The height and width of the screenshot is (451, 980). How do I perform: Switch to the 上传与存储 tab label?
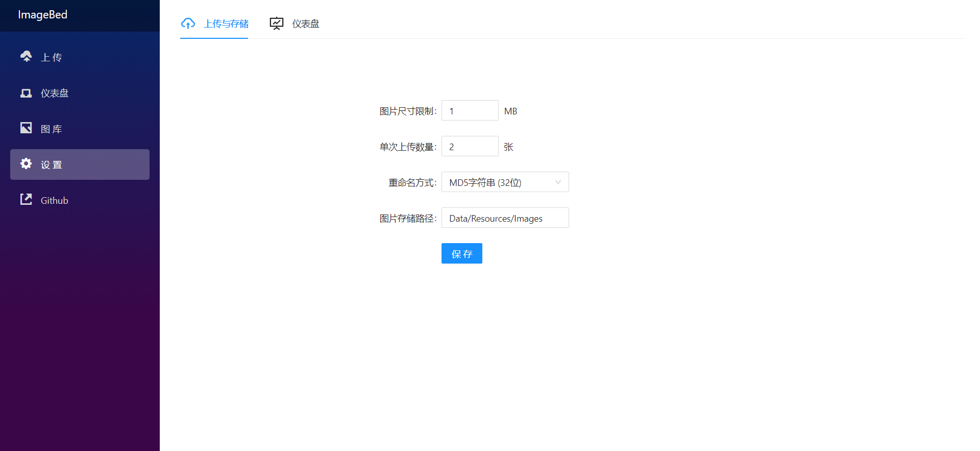[x=226, y=24]
